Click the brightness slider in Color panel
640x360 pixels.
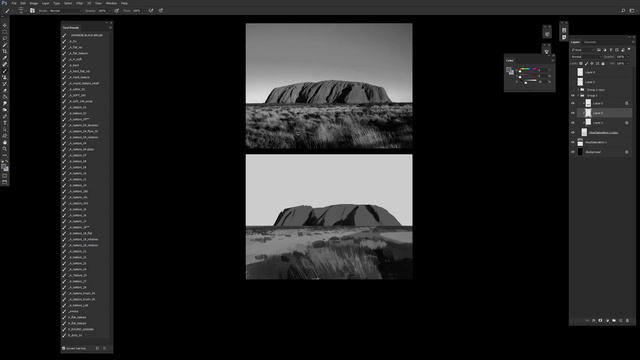529,82
